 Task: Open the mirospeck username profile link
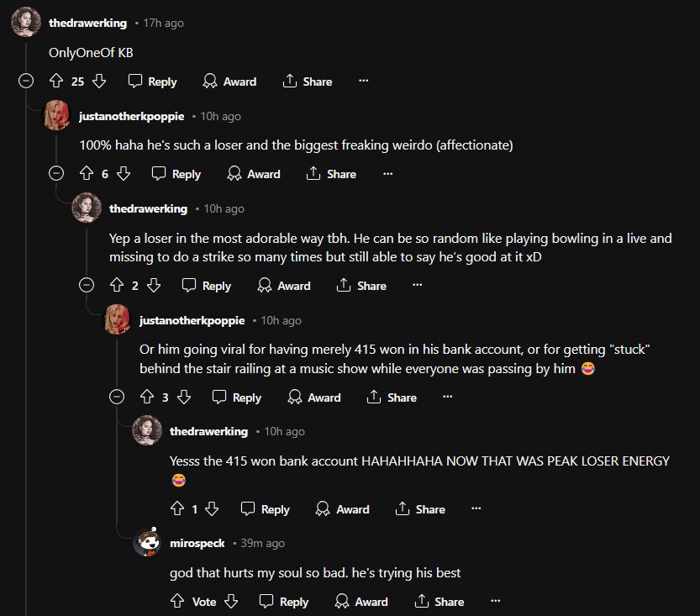[x=197, y=544]
